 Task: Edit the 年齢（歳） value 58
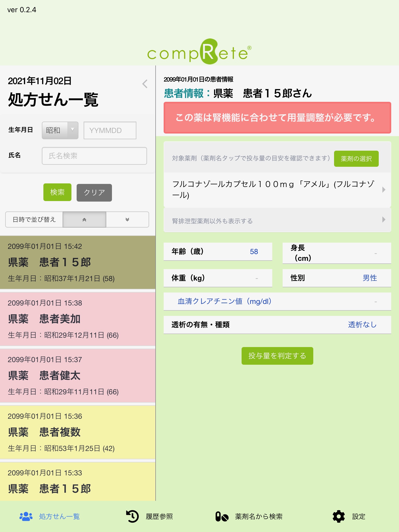click(x=218, y=251)
